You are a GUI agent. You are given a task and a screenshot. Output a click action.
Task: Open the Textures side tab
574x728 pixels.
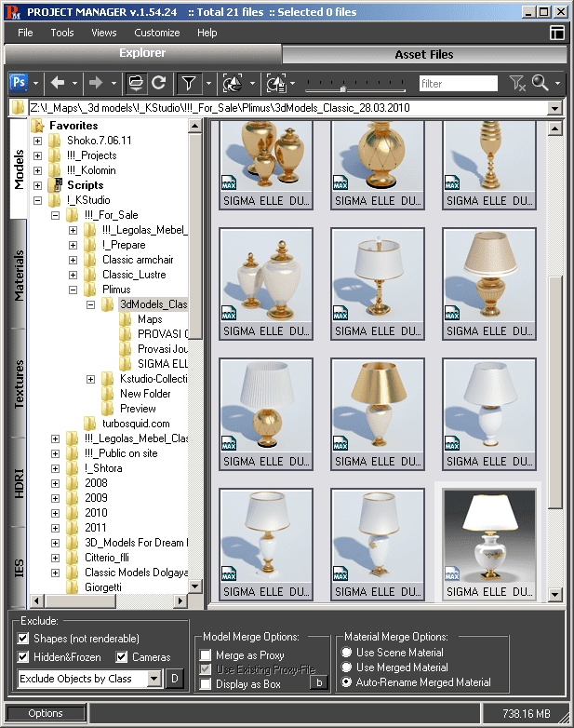point(19,384)
